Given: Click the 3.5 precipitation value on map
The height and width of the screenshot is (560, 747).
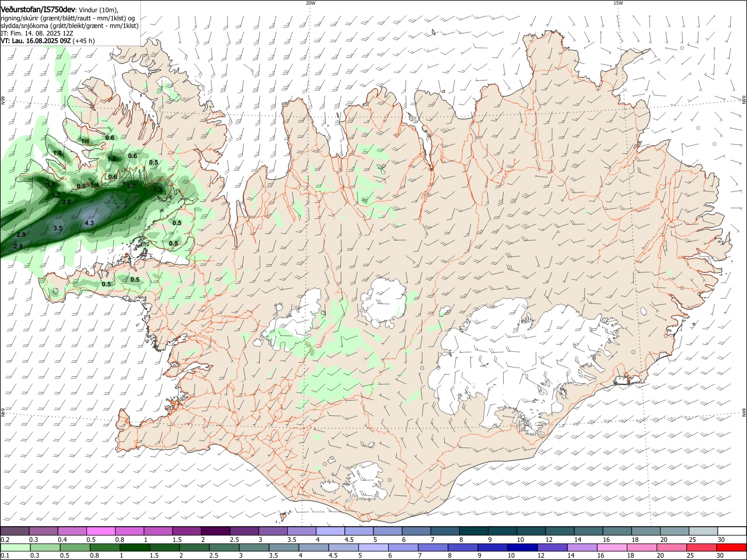Looking at the screenshot, I should (x=58, y=228).
